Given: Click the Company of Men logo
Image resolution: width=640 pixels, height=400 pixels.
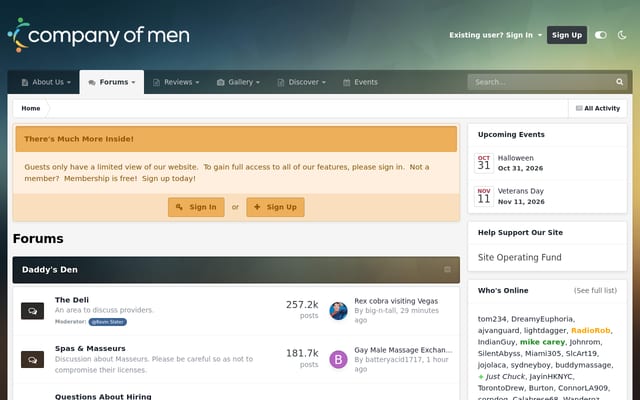Looking at the screenshot, I should [x=98, y=35].
